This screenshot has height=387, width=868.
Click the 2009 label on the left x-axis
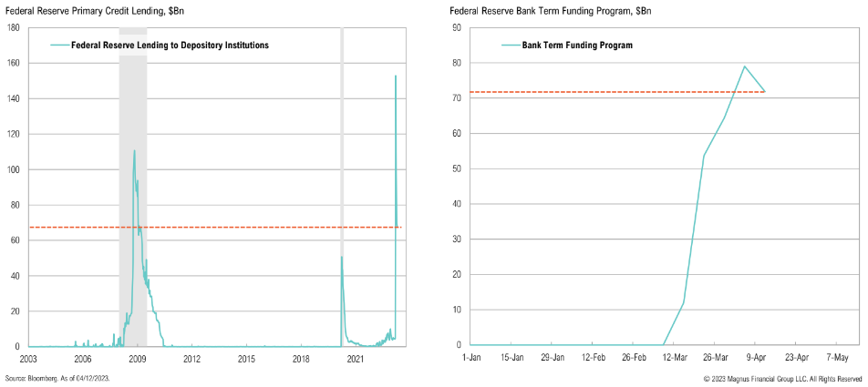click(138, 360)
